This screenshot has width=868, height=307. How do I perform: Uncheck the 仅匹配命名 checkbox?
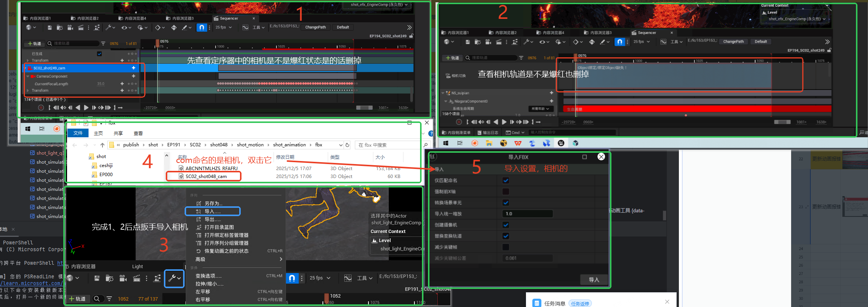[506, 181]
